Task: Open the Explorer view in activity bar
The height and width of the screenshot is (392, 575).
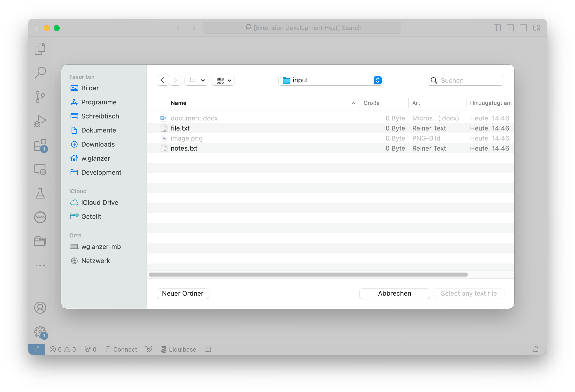Action: click(40, 49)
